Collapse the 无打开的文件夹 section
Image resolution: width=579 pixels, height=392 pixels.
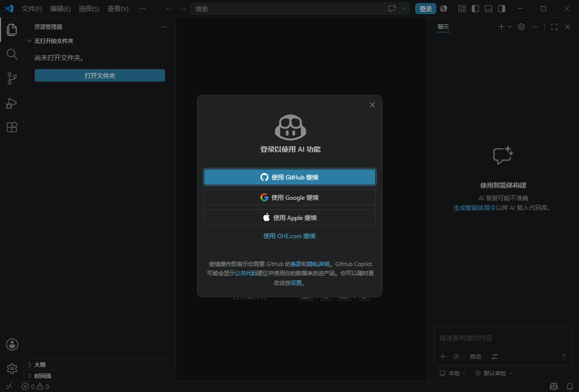click(100, 41)
